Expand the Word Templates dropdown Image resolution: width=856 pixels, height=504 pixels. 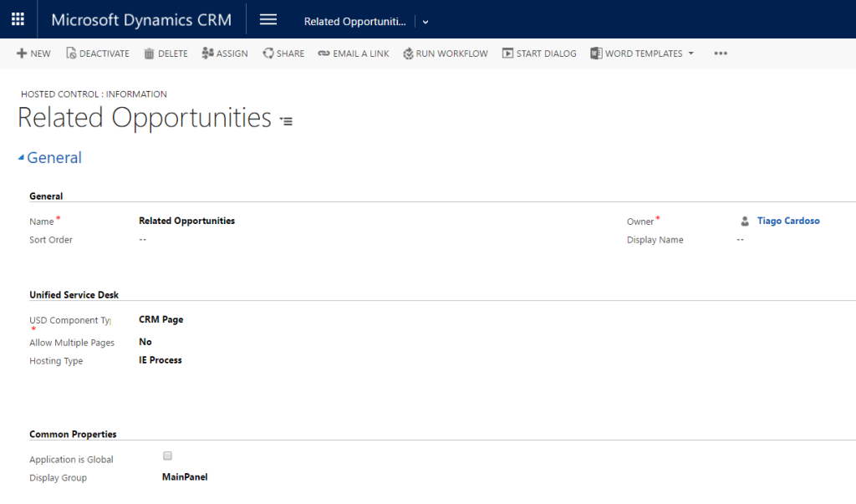tap(690, 53)
